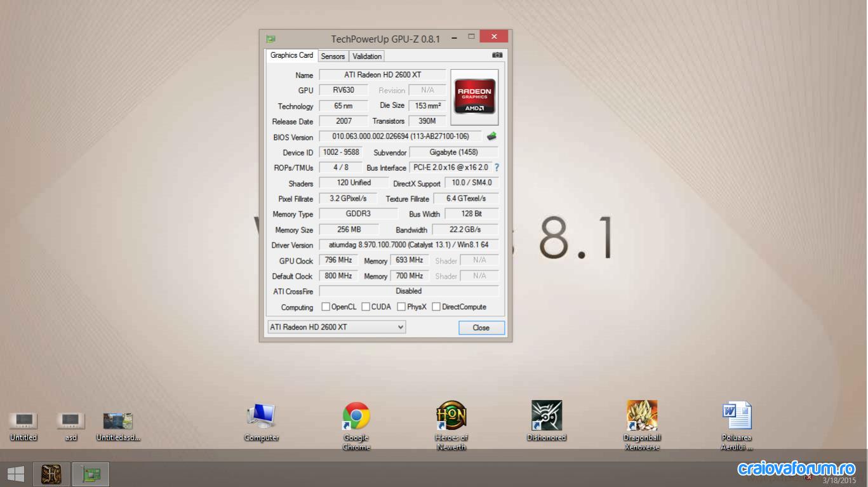
Task: Click the Revision value N/A
Action: point(427,90)
